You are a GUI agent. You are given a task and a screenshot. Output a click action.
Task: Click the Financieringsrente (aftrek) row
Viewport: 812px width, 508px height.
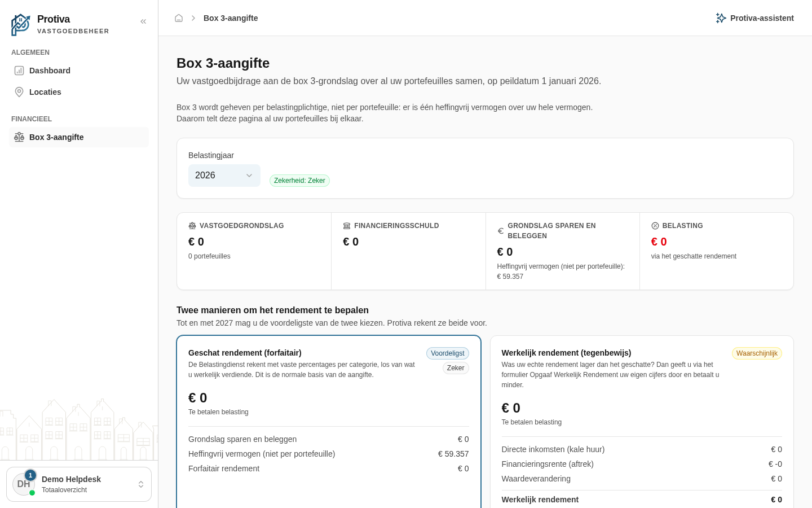(x=642, y=464)
